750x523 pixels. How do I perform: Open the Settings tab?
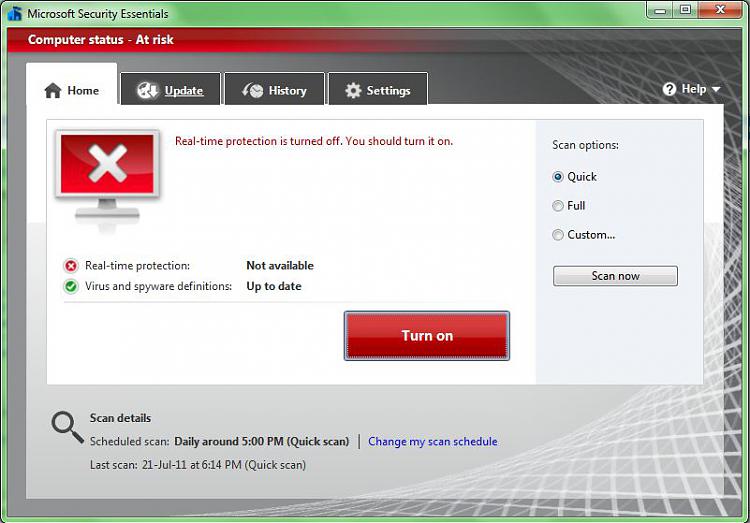(378, 89)
